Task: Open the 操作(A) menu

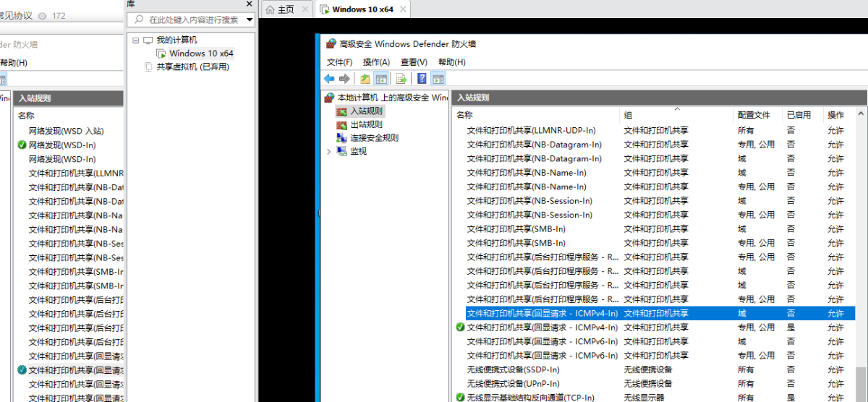Action: pyautogui.click(x=376, y=62)
